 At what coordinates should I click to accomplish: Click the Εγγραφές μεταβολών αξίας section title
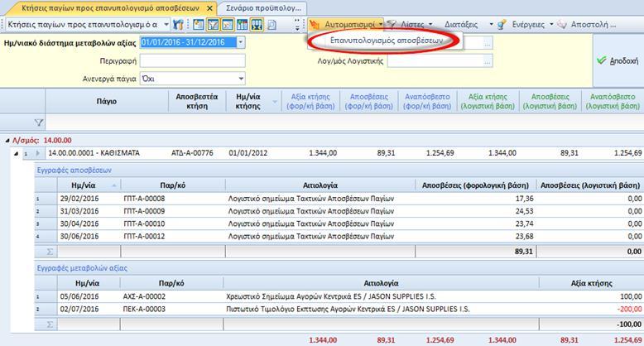[82, 268]
